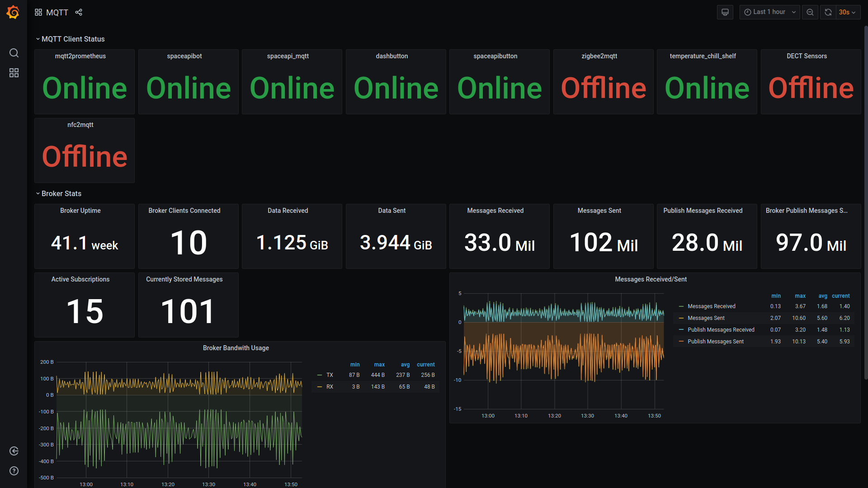
Task: Open the Last 1 hour time picker
Action: [x=769, y=12]
